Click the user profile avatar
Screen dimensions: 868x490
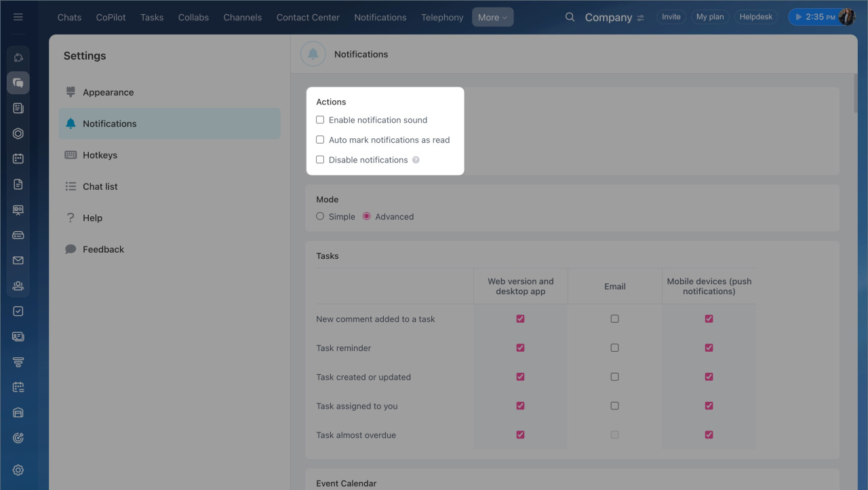pyautogui.click(x=846, y=17)
